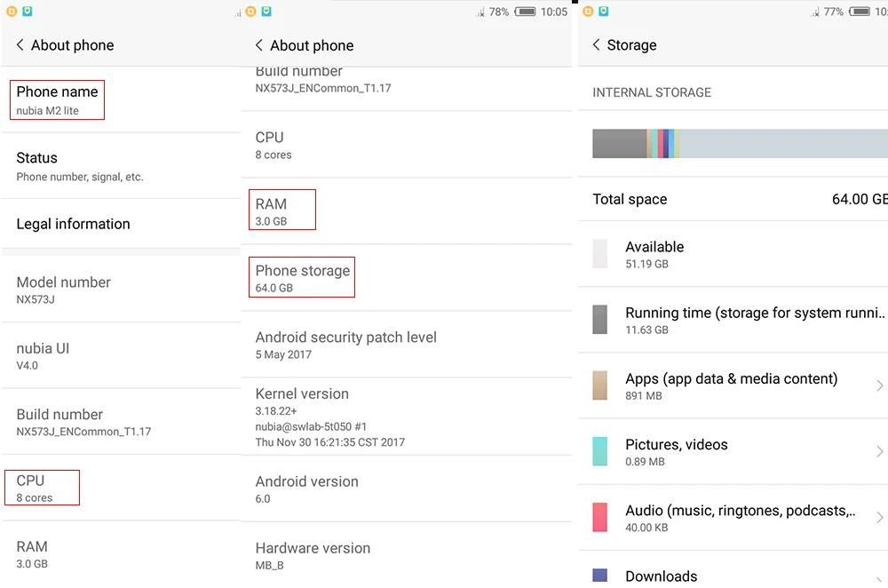Image resolution: width=888 pixels, height=588 pixels.
Task: Tap the internal storage usage bar
Action: pyautogui.click(x=741, y=143)
